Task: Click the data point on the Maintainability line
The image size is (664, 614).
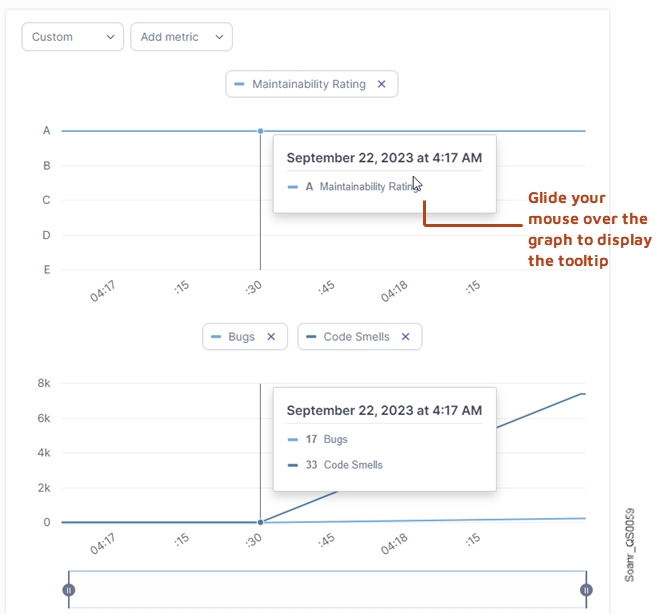Action: pyautogui.click(x=260, y=131)
